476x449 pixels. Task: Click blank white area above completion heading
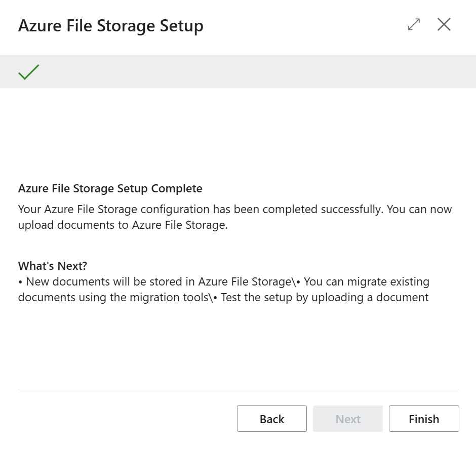pyautogui.click(x=238, y=132)
